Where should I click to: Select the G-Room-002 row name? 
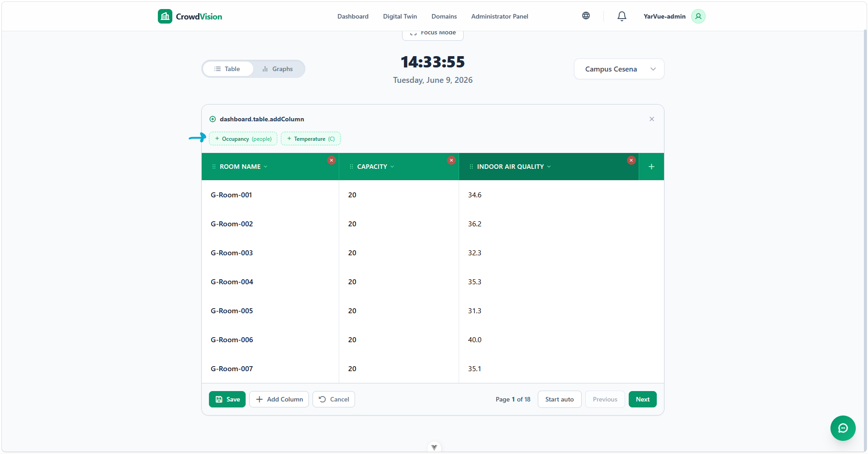click(x=232, y=224)
